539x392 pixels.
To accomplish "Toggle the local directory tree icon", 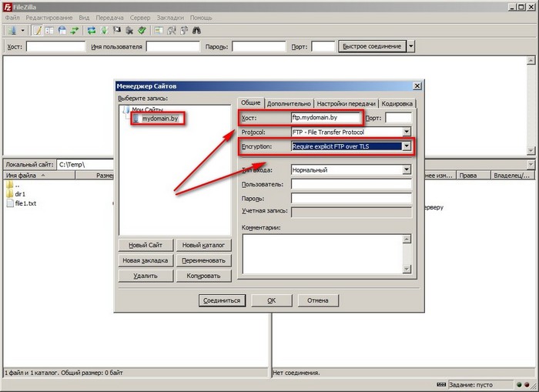I will (x=49, y=31).
